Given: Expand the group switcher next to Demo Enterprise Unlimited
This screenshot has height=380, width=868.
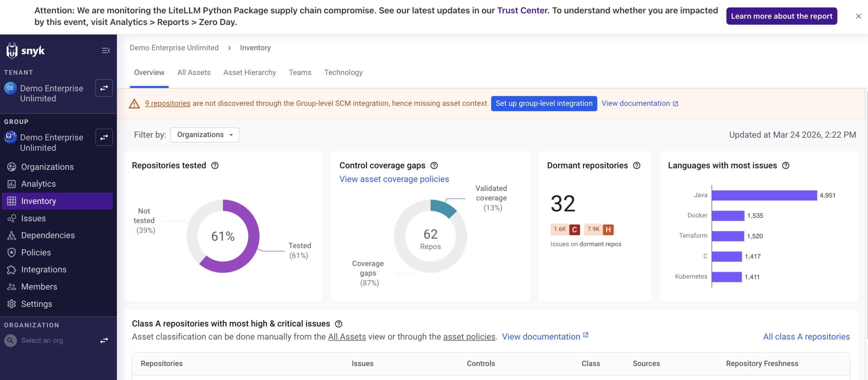Looking at the screenshot, I should tap(104, 137).
